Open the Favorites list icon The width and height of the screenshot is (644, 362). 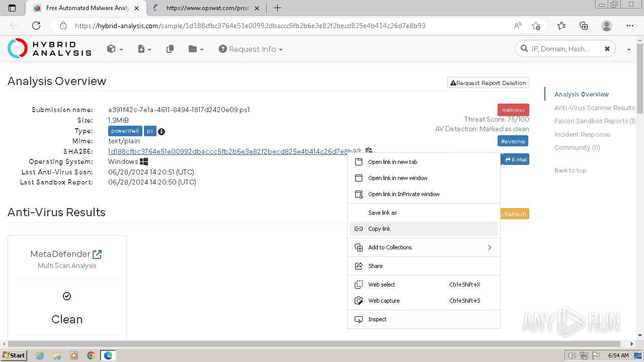pyautogui.click(x=561, y=26)
